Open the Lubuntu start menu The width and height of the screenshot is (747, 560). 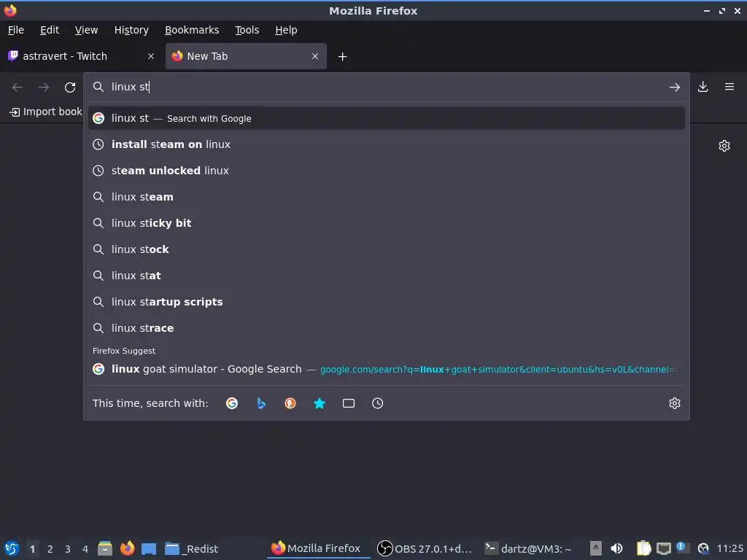click(x=12, y=548)
